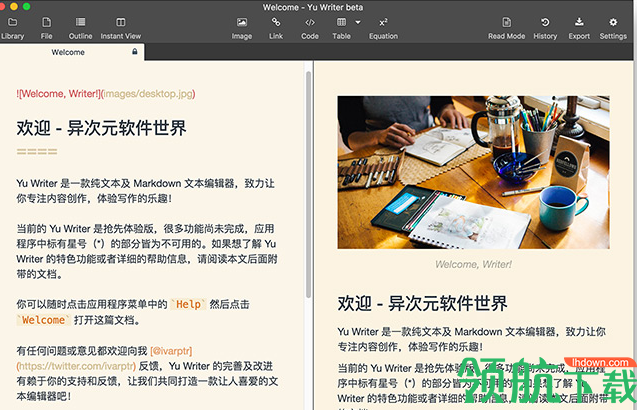Click the `Welcome` inline code in editor
The width and height of the screenshot is (637, 410).
pos(43,320)
